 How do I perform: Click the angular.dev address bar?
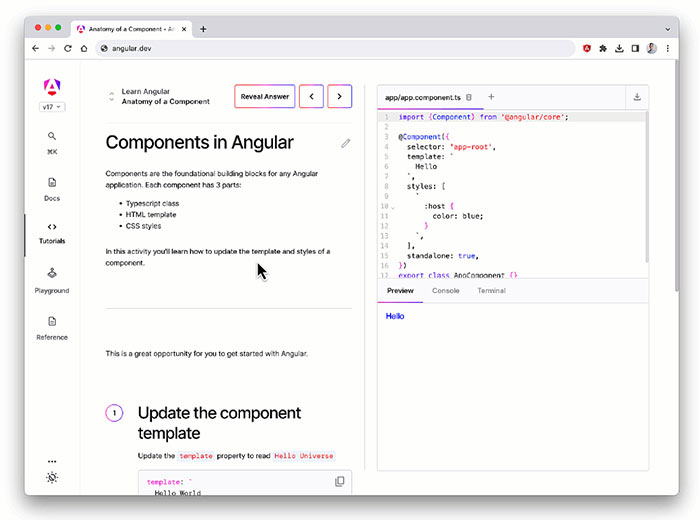tap(335, 48)
